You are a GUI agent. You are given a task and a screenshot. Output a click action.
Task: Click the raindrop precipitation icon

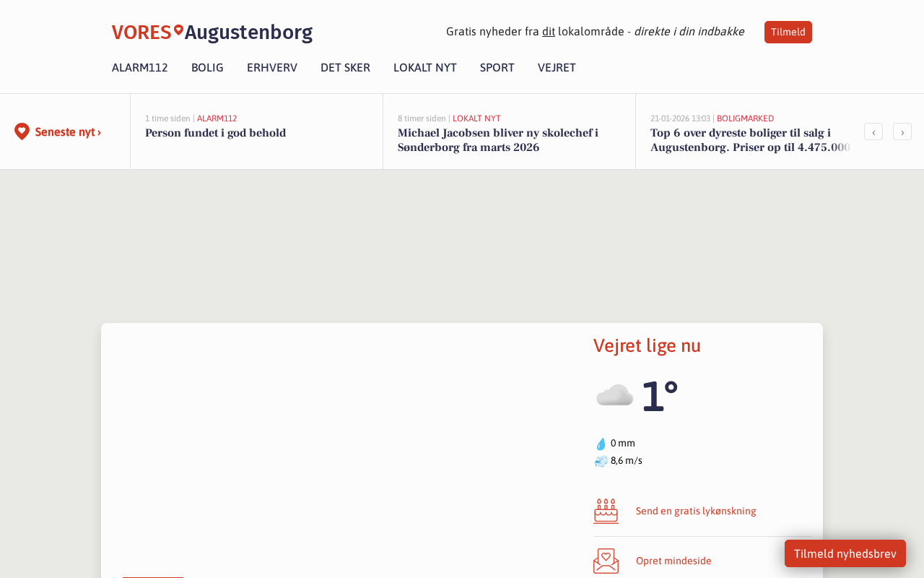pyautogui.click(x=601, y=444)
